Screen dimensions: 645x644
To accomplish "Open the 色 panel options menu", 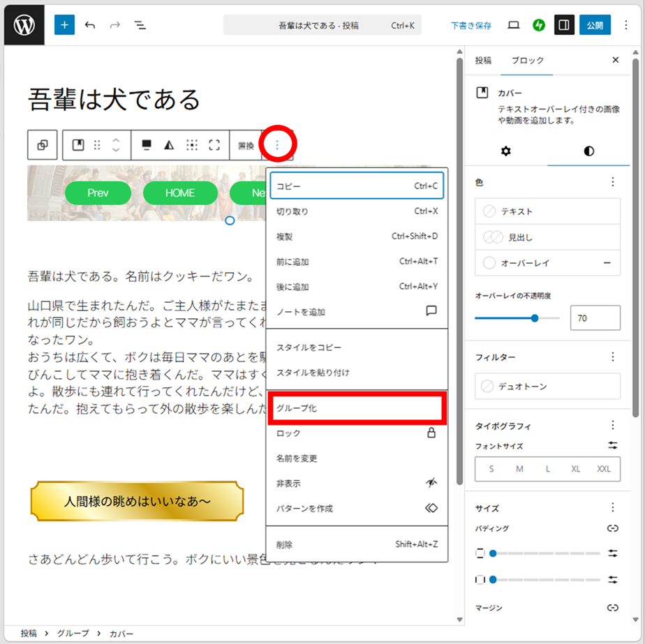I will click(612, 182).
